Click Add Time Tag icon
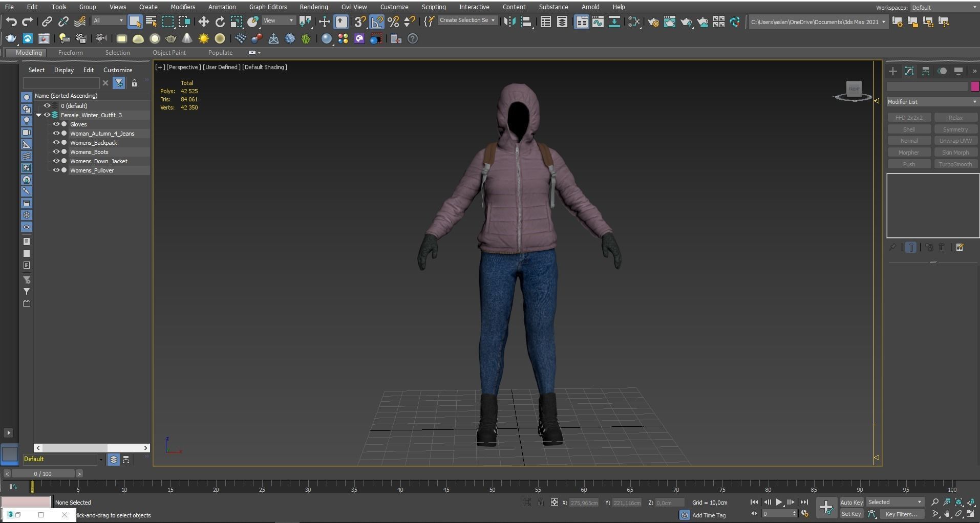Screen dimensions: 980x523 [685, 515]
